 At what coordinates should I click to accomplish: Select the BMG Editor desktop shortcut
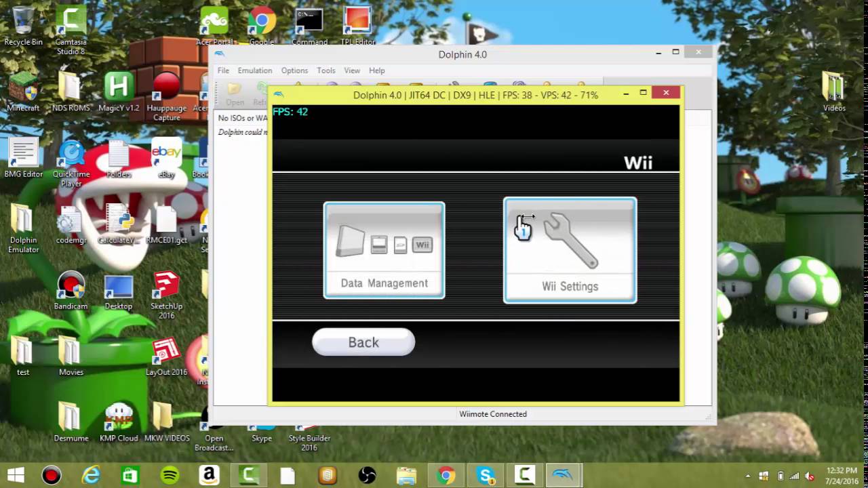[x=23, y=157]
